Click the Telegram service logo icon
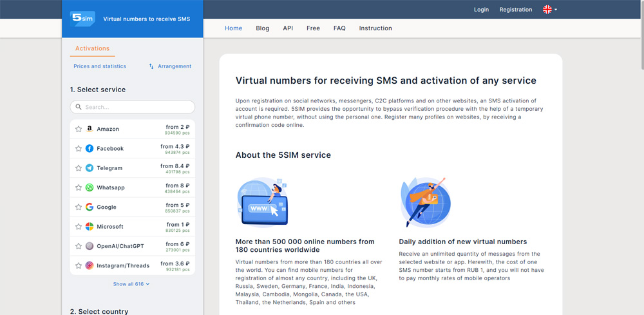The width and height of the screenshot is (644, 315). tap(90, 168)
